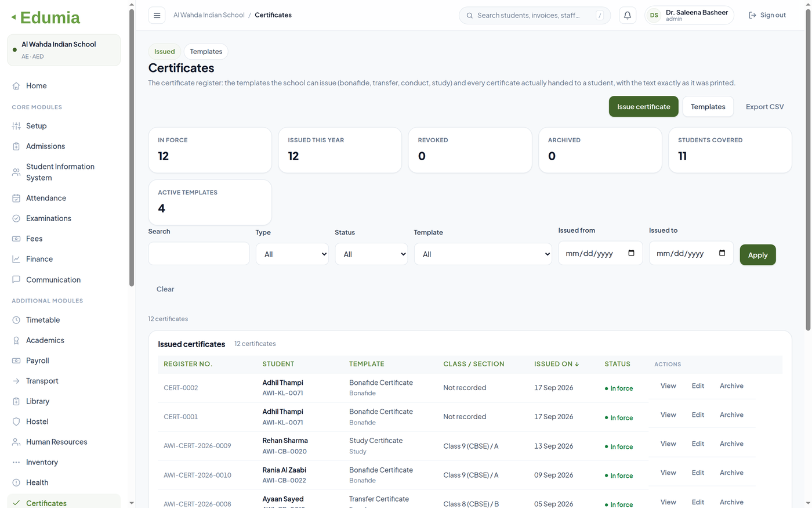Click Export CSV link
The height and width of the screenshot is (508, 812).
[764, 107]
